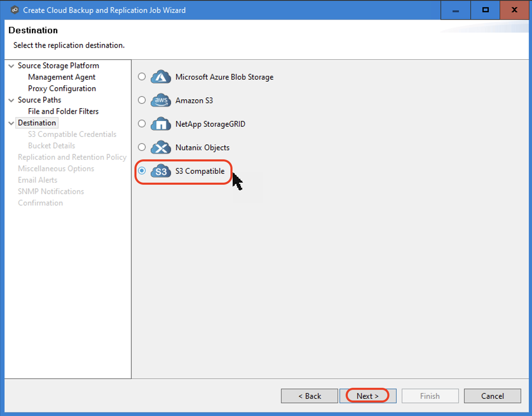532x416 pixels.
Task: Click the Nutanix Objects X cloud icon
Action: point(161,148)
